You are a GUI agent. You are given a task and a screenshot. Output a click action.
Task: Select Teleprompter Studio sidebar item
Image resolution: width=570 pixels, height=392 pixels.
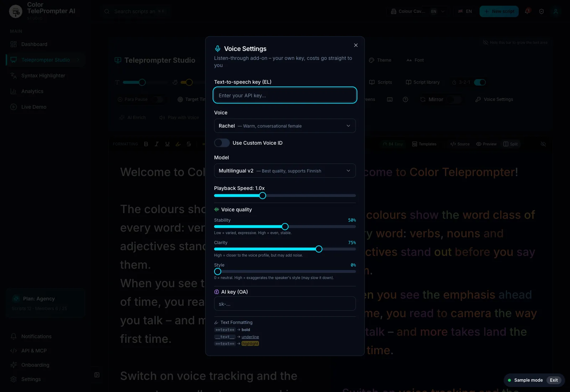(x=46, y=60)
